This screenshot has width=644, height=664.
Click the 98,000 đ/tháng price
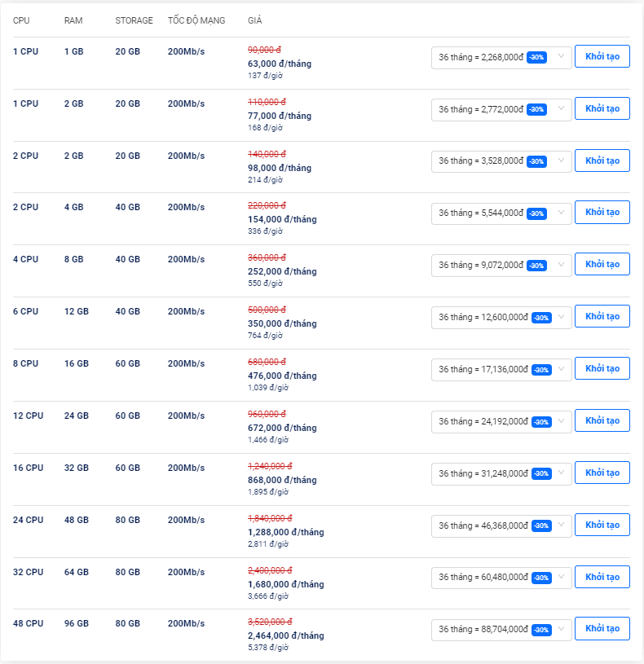280,168
